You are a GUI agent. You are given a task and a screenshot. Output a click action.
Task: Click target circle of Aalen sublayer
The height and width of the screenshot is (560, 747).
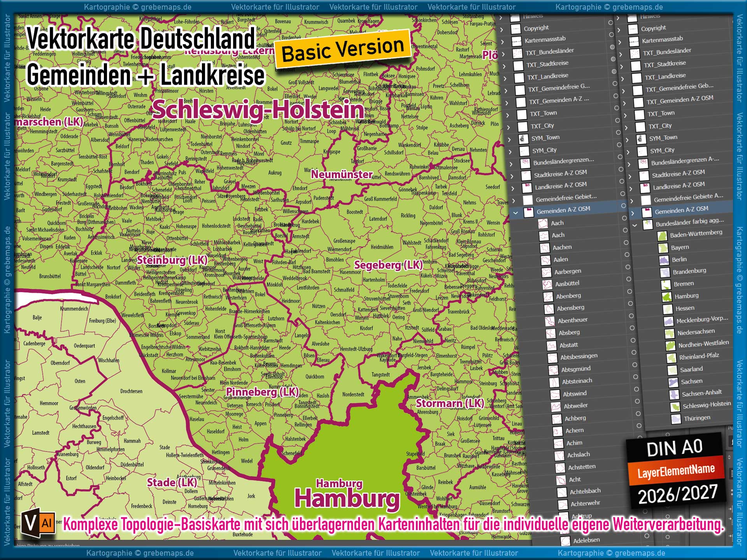tap(627, 255)
